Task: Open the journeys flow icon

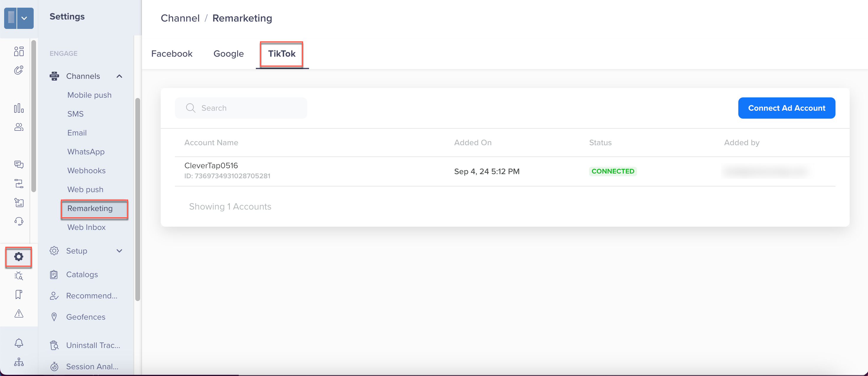Action: click(19, 184)
